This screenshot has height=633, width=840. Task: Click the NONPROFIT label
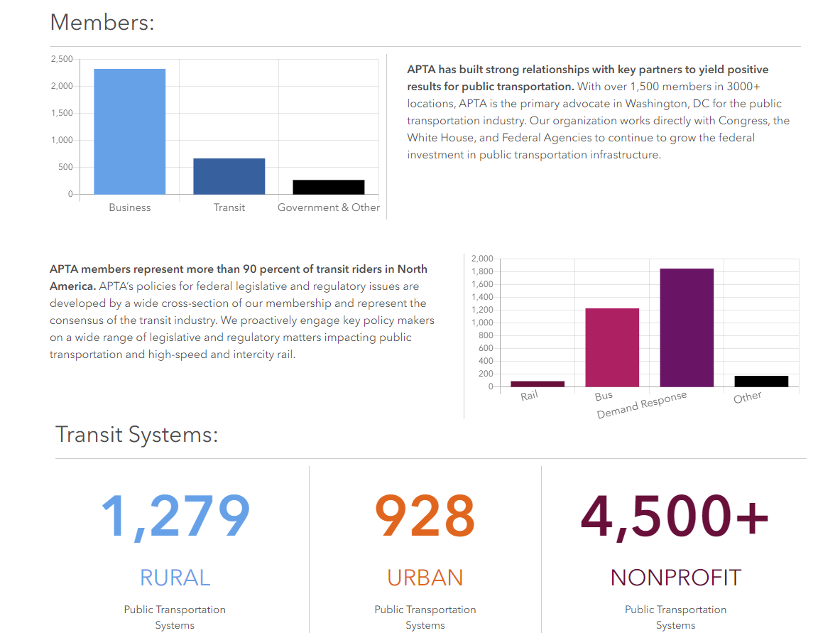point(675,578)
